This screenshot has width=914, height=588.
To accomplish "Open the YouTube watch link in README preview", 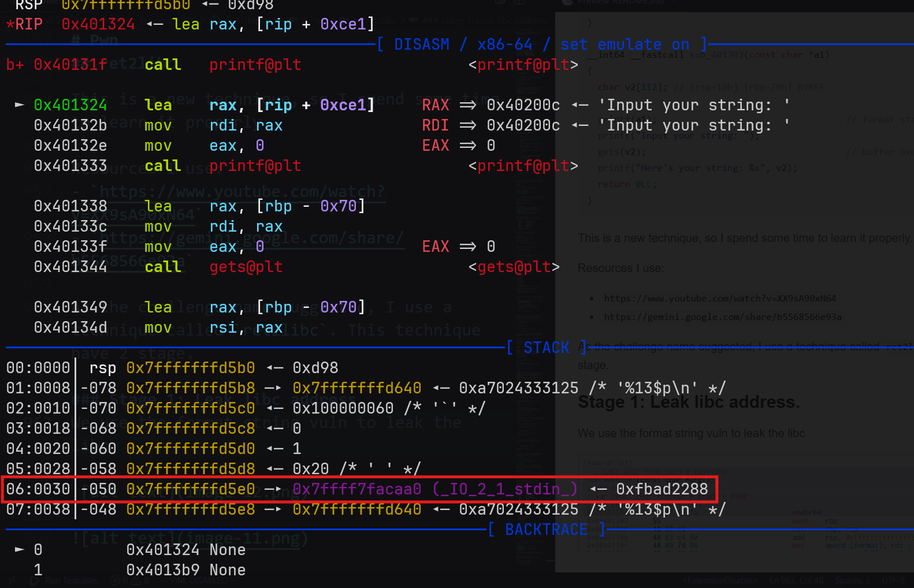I will [x=720, y=299].
